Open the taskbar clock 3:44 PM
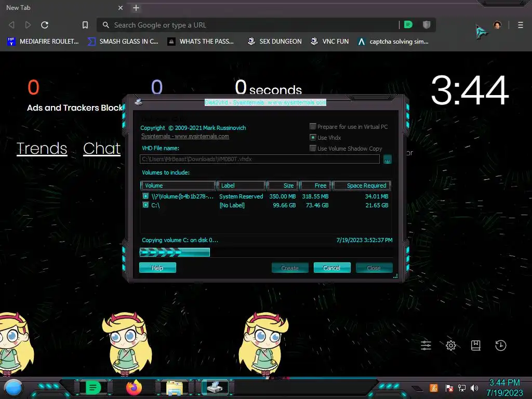This screenshot has width=532, height=399. tap(504, 388)
